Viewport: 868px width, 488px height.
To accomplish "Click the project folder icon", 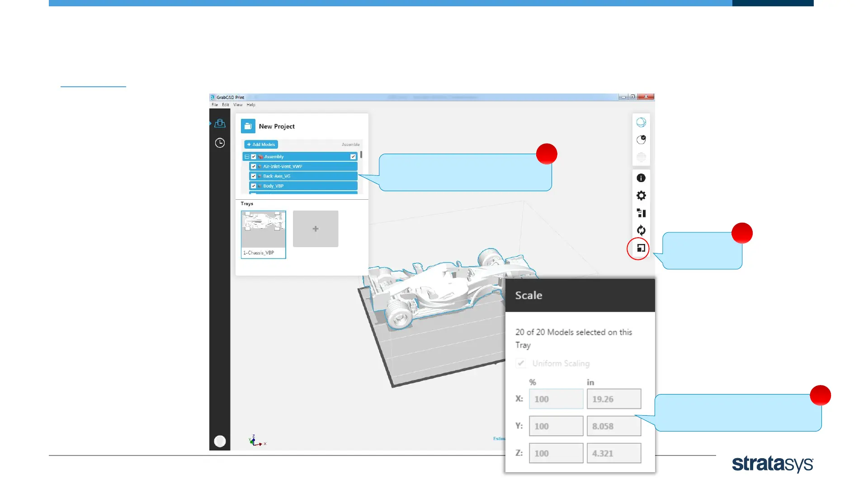I will coord(248,127).
